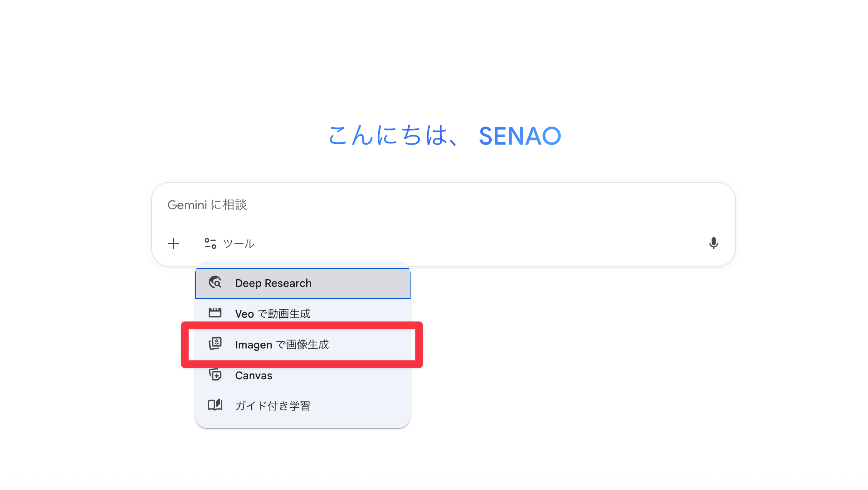868x490 pixels.
Task: Select the Deep Research icon
Action: tap(215, 283)
